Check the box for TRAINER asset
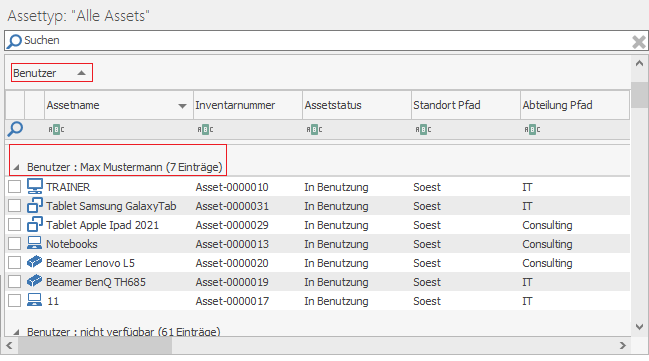Image resolution: width=649 pixels, height=361 pixels. coord(14,186)
